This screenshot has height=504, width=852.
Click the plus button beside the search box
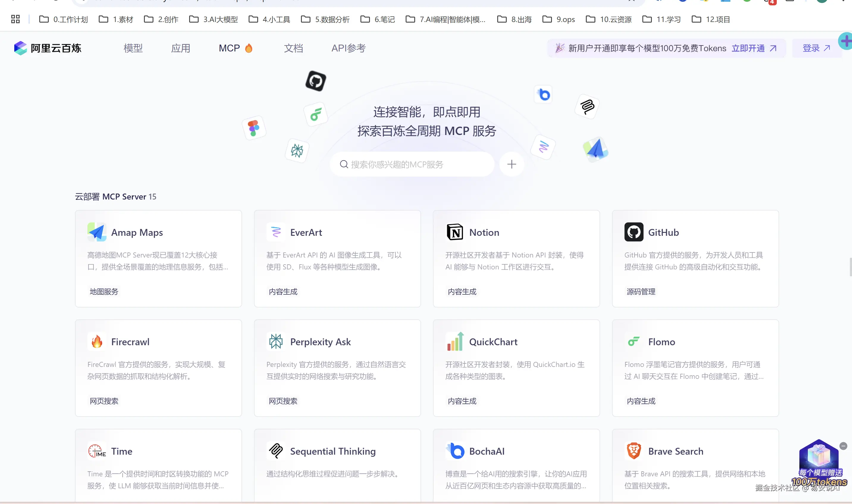coord(511,164)
